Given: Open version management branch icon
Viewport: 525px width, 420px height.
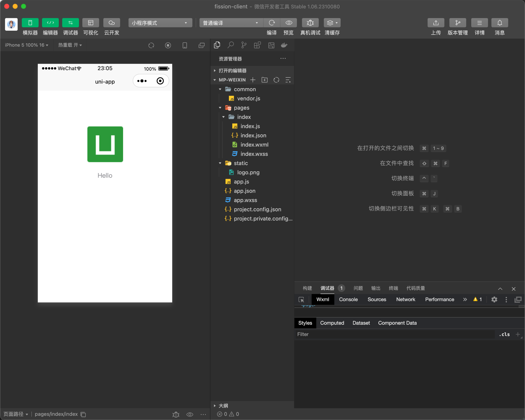Looking at the screenshot, I should pos(458,23).
